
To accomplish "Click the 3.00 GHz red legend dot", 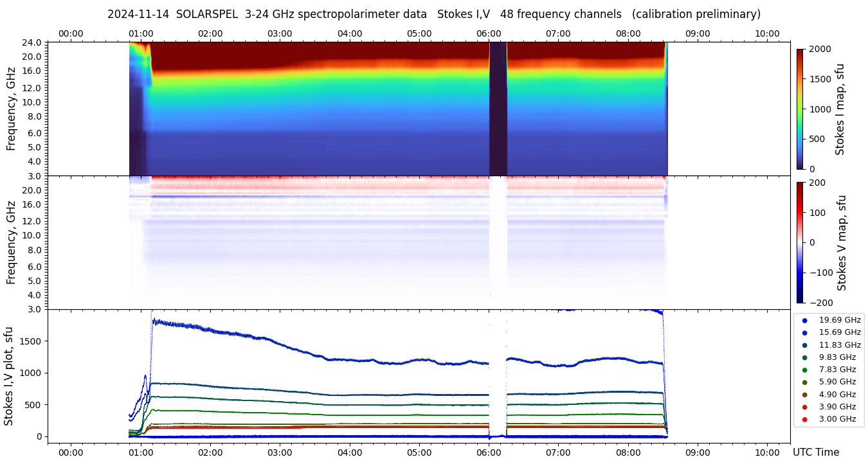I will [804, 419].
